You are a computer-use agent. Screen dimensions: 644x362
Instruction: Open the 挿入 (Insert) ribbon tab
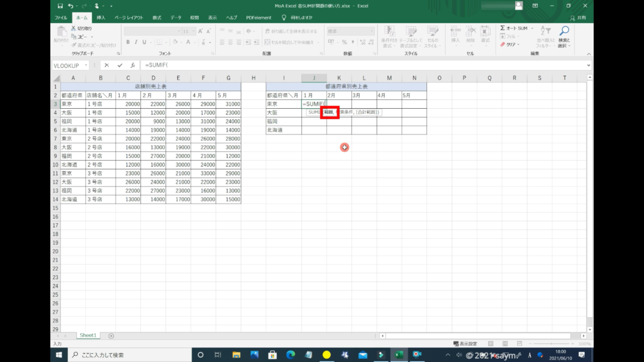point(101,18)
